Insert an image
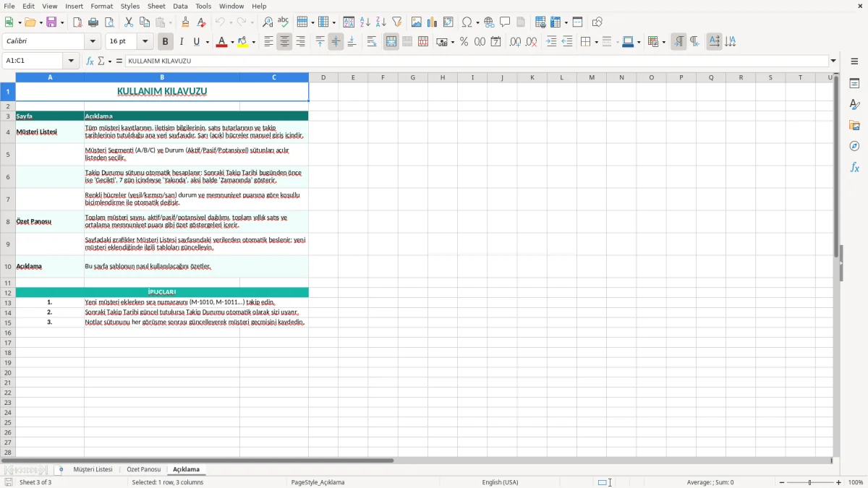The width and height of the screenshot is (868, 488). [417, 22]
